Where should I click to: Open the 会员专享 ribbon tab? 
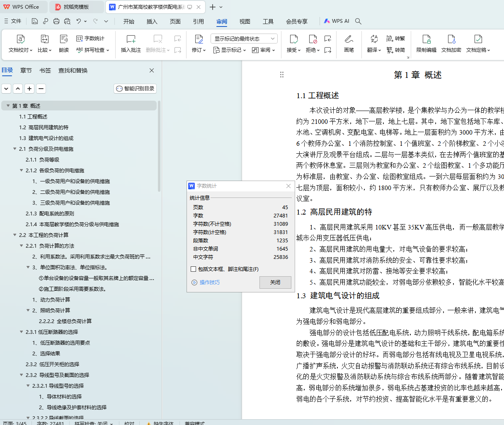[x=297, y=21]
